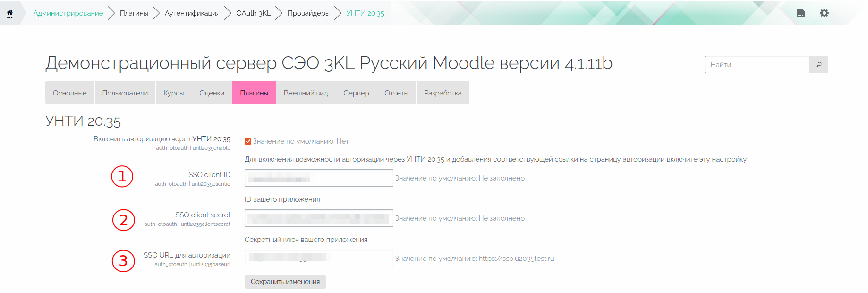Switch to 'Пользователи' tab

(x=125, y=93)
